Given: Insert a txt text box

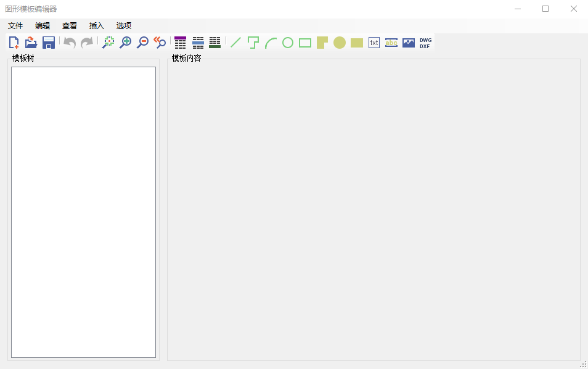Looking at the screenshot, I should click(x=374, y=43).
